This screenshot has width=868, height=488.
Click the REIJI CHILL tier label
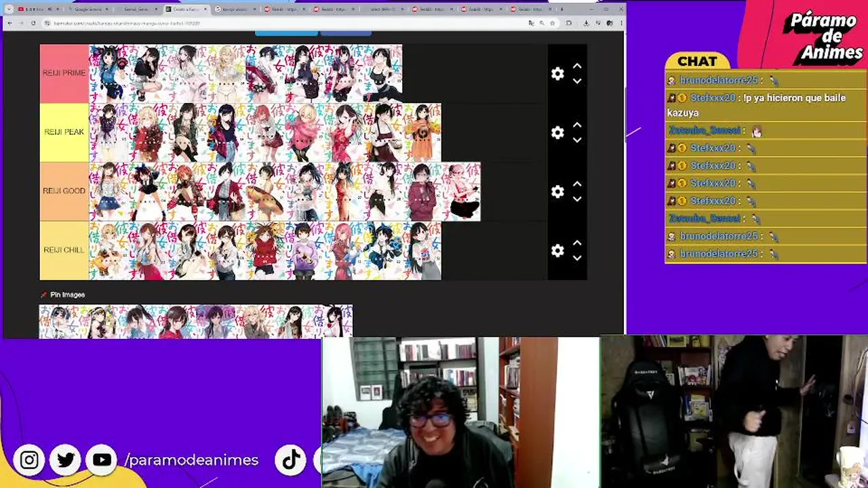[x=64, y=250]
